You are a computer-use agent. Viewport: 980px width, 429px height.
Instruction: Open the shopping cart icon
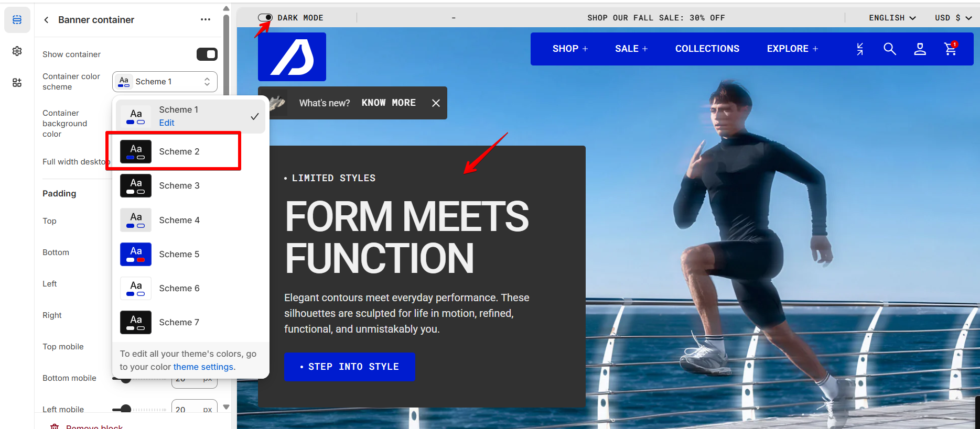click(x=950, y=49)
